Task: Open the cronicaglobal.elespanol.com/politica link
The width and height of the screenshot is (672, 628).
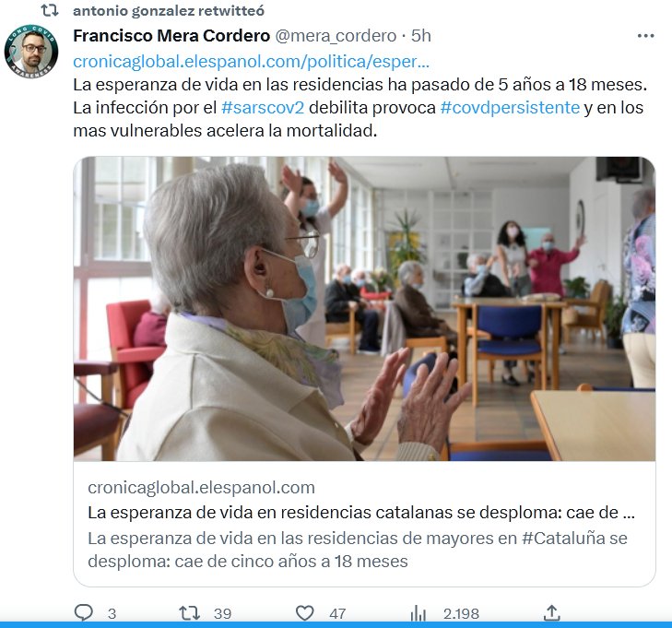Action: (251, 61)
